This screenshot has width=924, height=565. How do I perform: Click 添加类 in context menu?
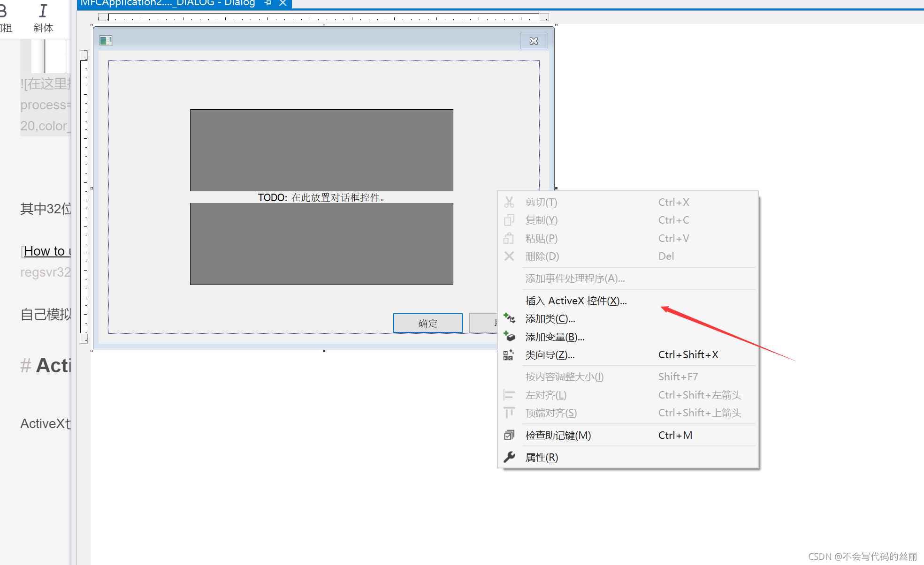[x=550, y=318]
